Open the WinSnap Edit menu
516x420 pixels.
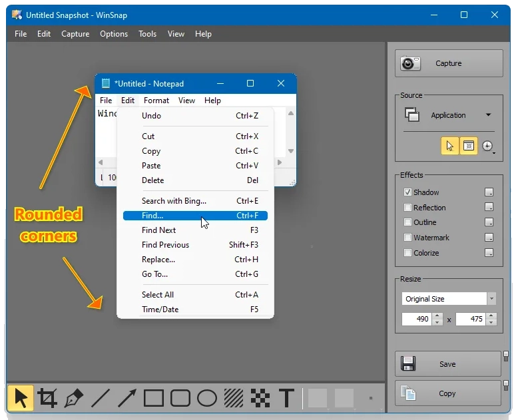(44, 34)
